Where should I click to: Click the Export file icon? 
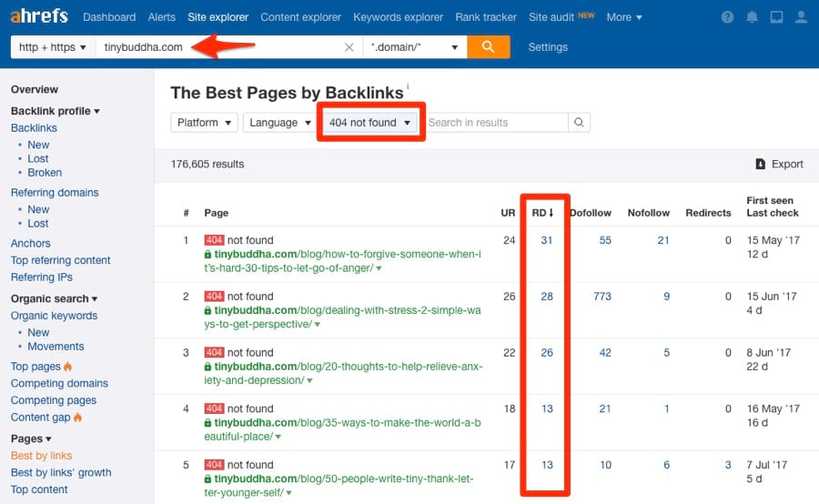pos(761,164)
